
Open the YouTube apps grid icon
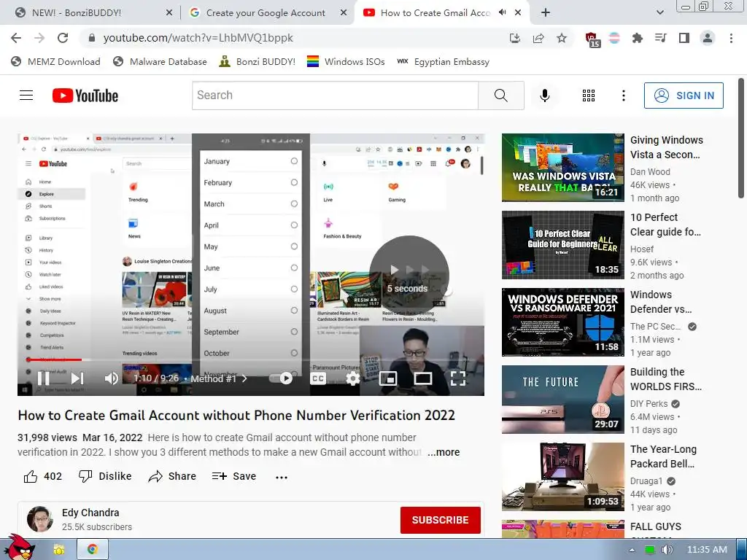click(589, 96)
